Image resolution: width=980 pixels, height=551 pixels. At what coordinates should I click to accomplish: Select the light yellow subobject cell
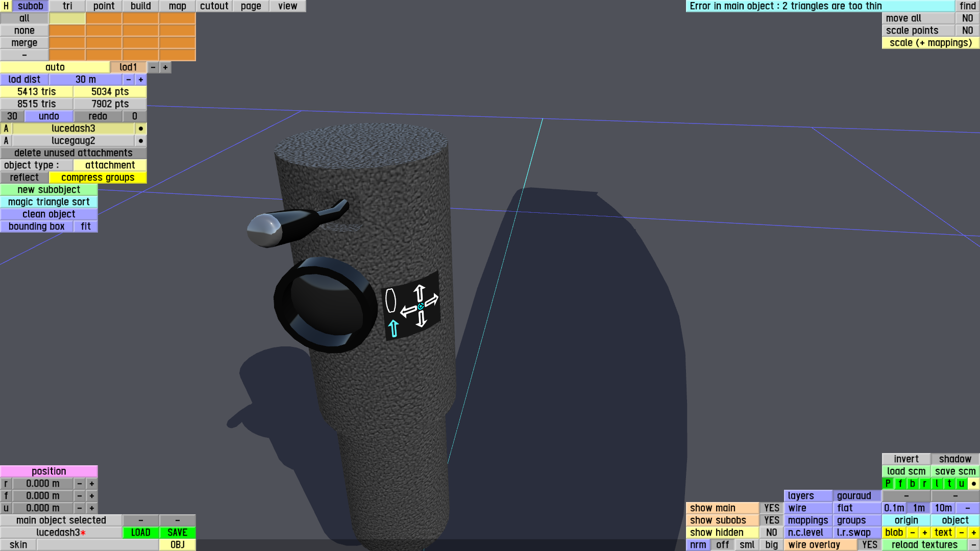[x=67, y=18]
